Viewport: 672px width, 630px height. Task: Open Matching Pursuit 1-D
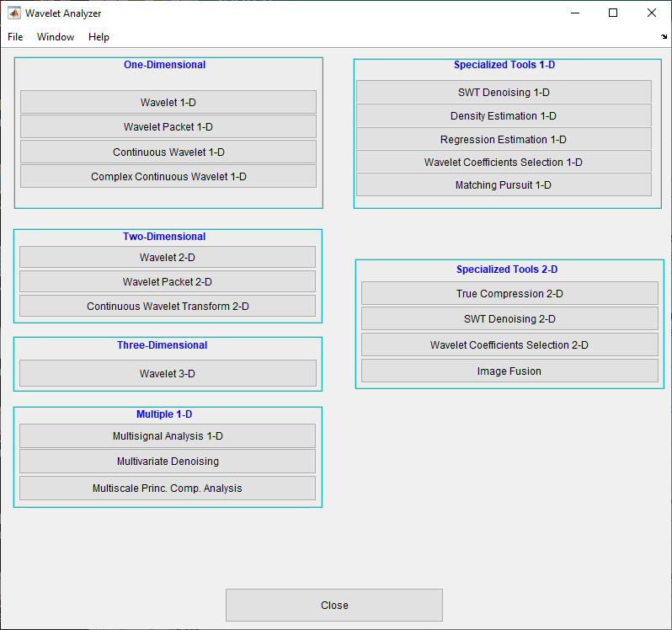pos(504,184)
